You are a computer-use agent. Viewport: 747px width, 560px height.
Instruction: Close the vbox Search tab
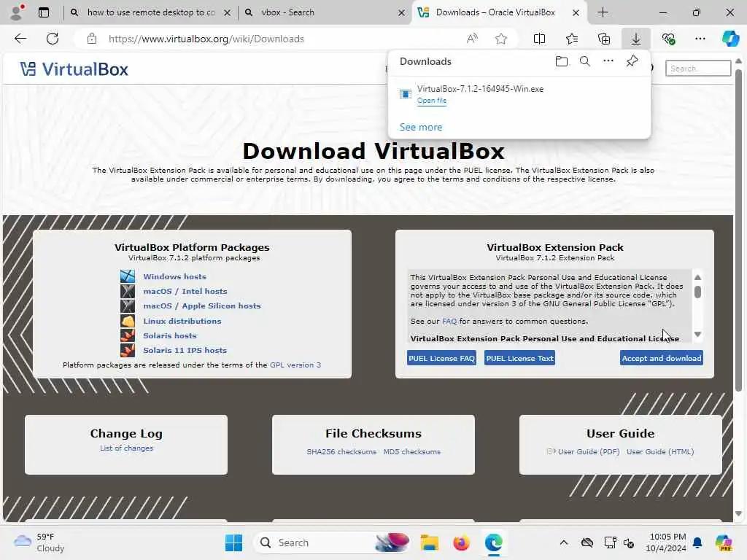[402, 13]
